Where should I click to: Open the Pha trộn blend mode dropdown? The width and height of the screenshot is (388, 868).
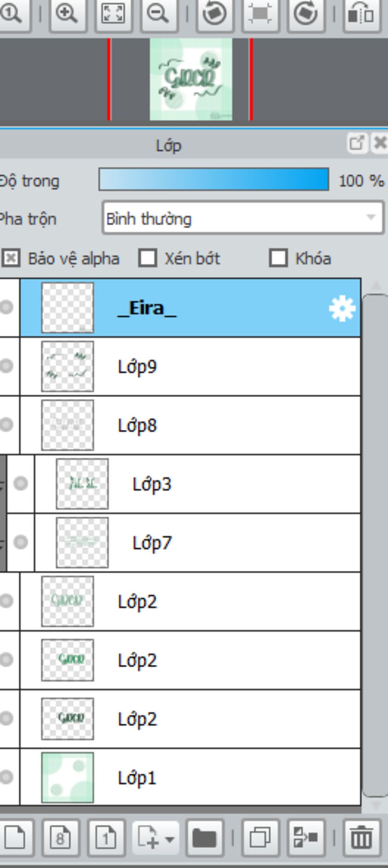point(243,218)
